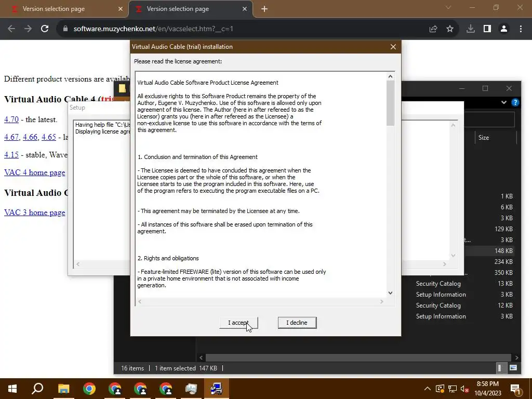
Task: Open Chrome profile icon
Action: point(504,29)
